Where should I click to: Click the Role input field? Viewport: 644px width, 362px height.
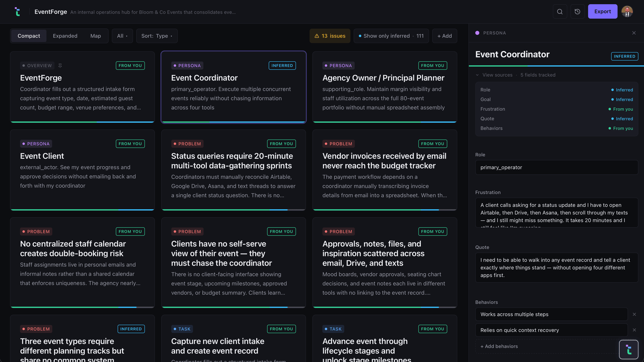556,167
